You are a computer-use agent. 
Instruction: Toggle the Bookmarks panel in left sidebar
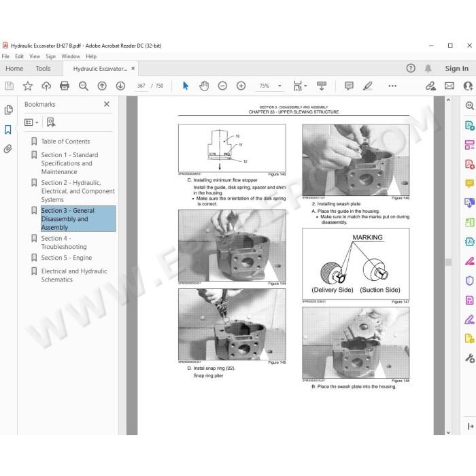tap(8, 130)
